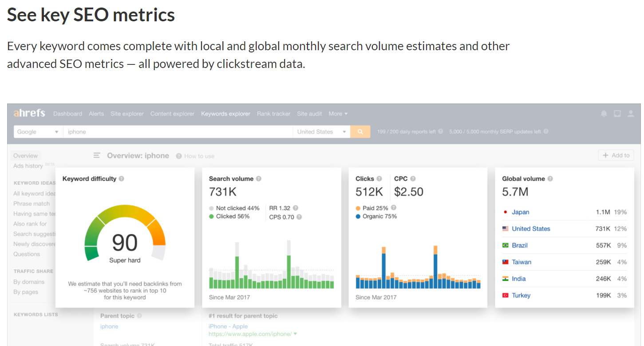Click help icon beside Global volume

click(550, 179)
